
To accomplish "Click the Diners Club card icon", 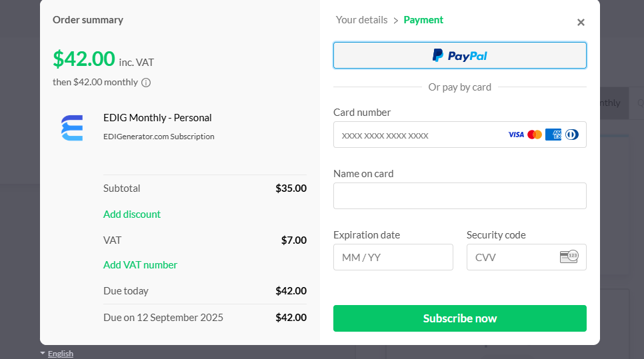I will [571, 135].
